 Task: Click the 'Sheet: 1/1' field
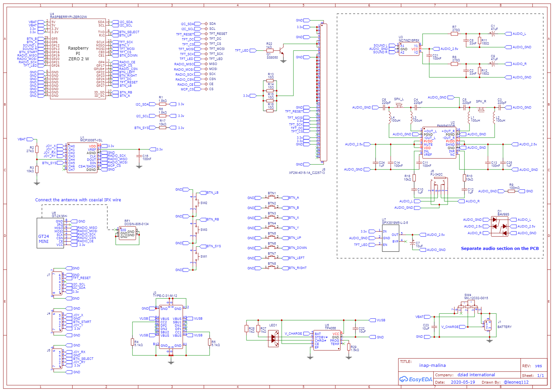tap(533, 376)
